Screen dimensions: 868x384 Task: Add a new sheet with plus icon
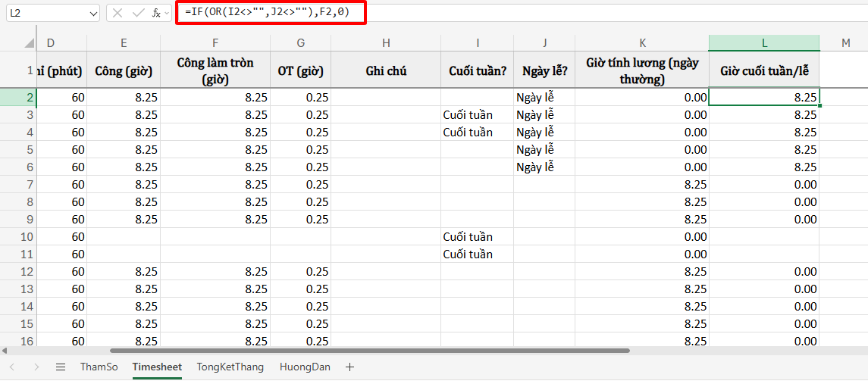point(349,367)
